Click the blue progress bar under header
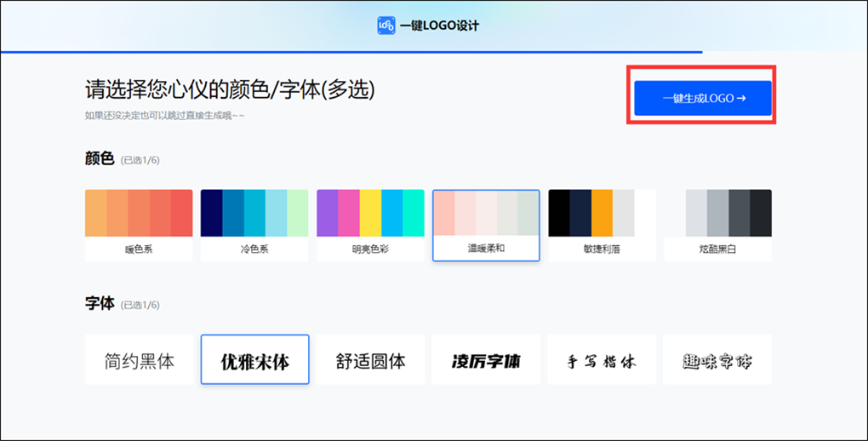Image resolution: width=868 pixels, height=441 pixels. [351, 52]
